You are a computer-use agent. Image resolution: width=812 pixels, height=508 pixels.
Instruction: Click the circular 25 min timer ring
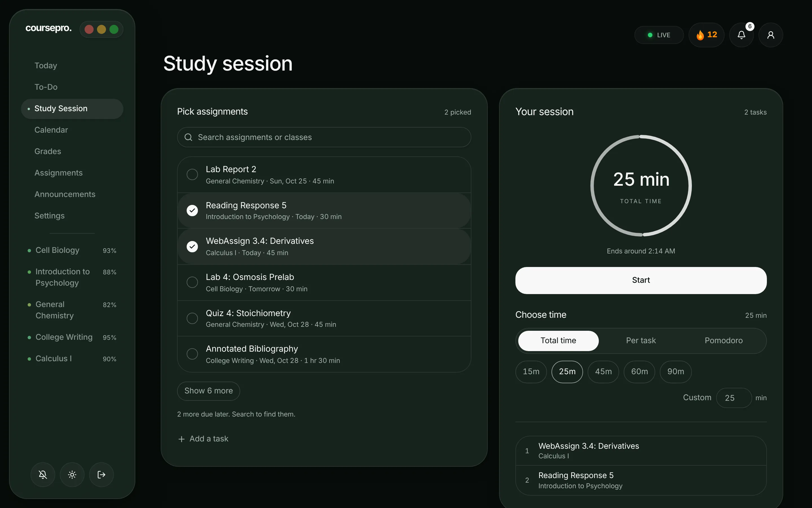[x=641, y=186]
